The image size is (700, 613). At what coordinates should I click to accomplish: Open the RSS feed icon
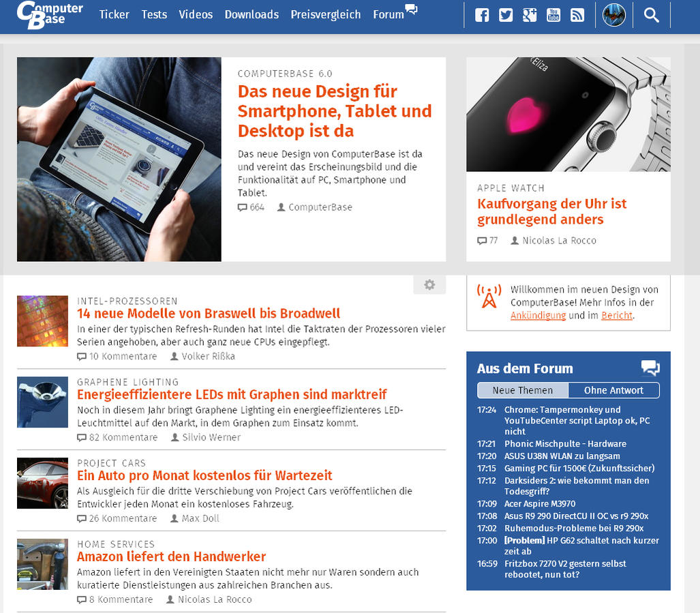[577, 15]
